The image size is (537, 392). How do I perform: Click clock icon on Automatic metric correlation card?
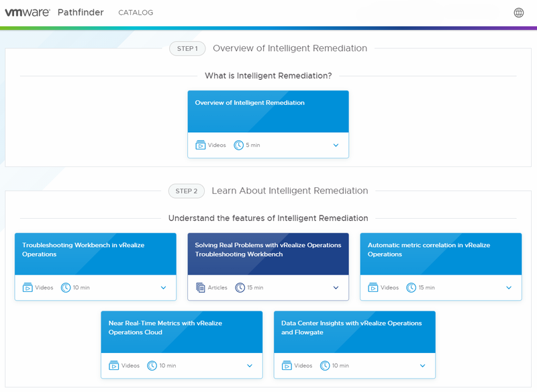click(411, 287)
